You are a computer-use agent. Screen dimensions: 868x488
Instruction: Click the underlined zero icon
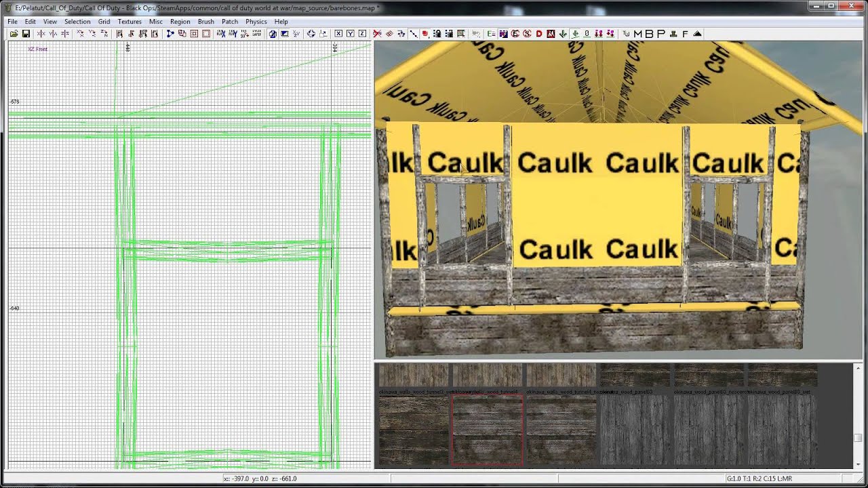[586, 33]
